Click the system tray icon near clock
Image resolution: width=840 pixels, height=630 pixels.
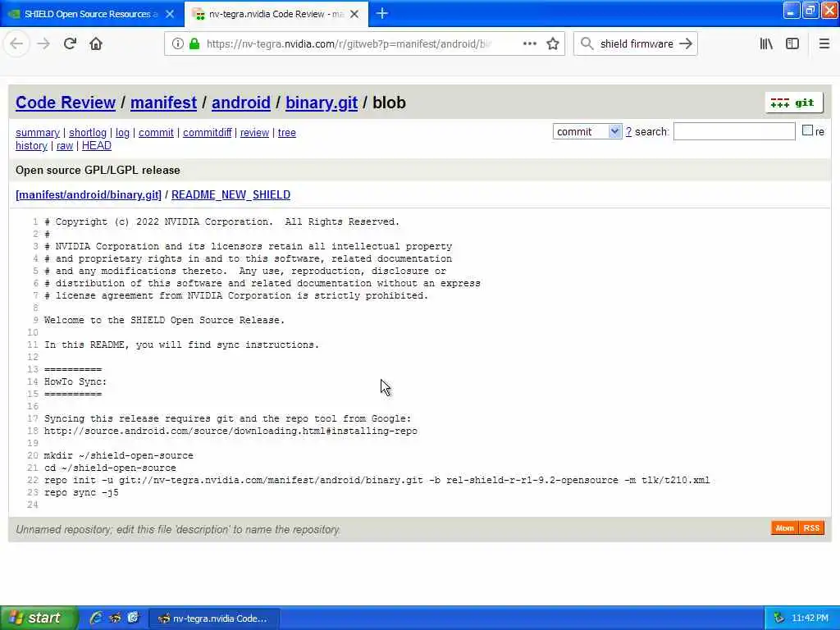(x=779, y=619)
